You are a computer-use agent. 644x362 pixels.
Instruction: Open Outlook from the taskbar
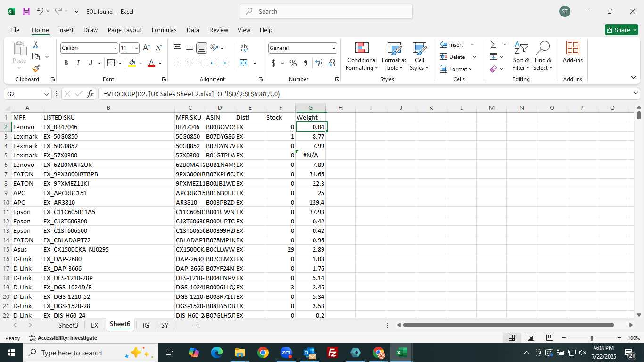coord(309,353)
